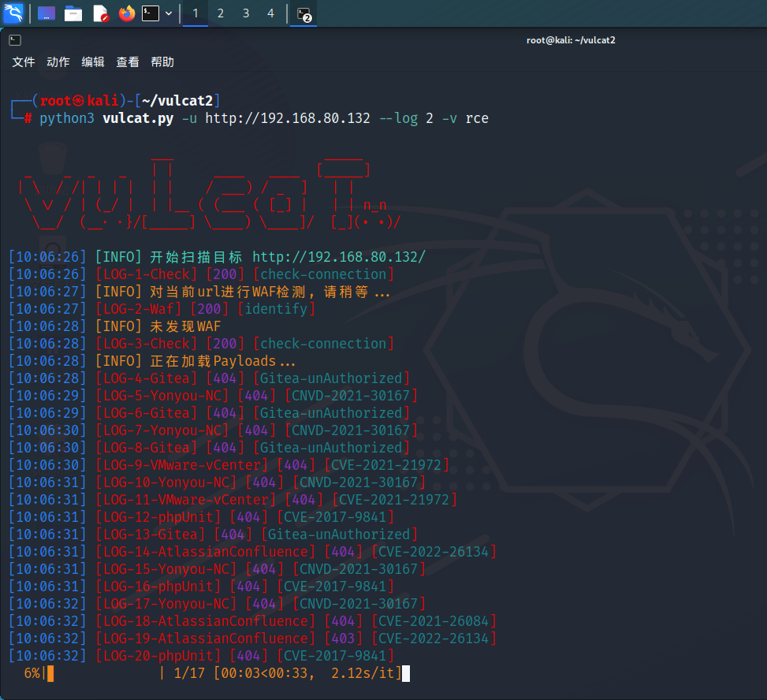Click the scan target URL http://192.168.80.132/
Image resolution: width=767 pixels, height=700 pixels.
[339, 257]
